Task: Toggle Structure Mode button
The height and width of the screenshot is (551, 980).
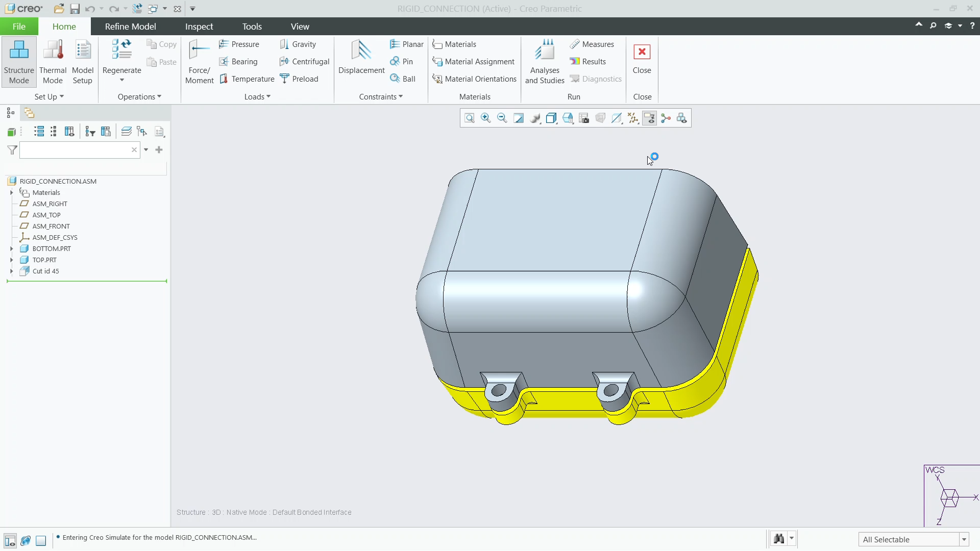Action: [19, 62]
